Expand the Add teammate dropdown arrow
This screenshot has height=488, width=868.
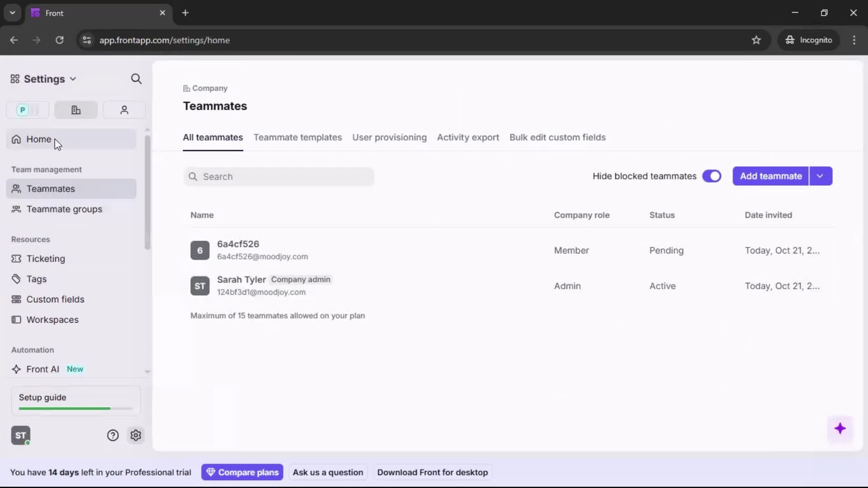coord(821,176)
